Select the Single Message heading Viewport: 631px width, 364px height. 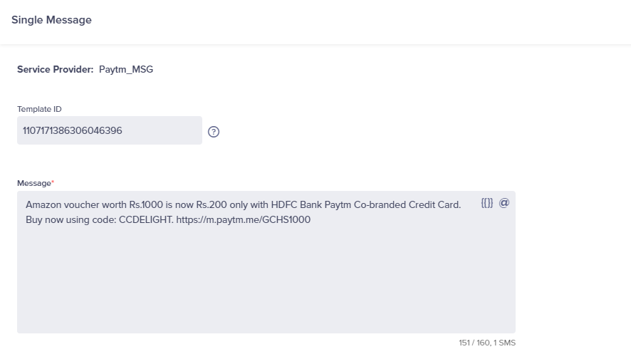tap(51, 20)
